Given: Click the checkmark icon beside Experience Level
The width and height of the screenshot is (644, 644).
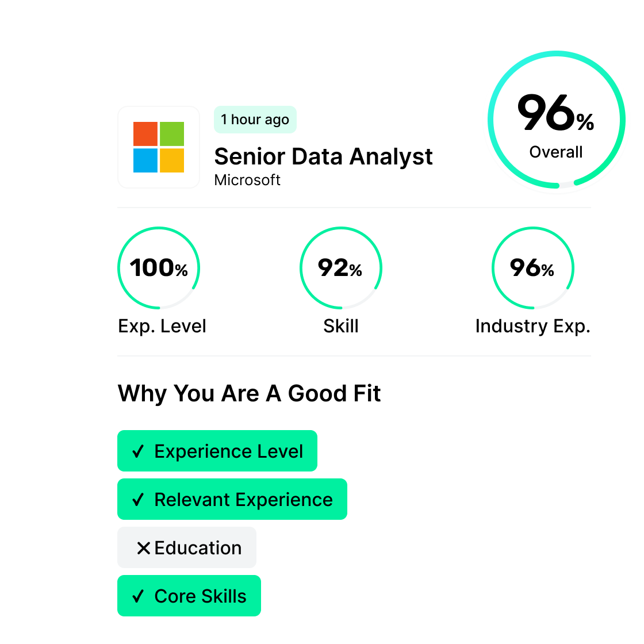Looking at the screenshot, I should coord(138,451).
